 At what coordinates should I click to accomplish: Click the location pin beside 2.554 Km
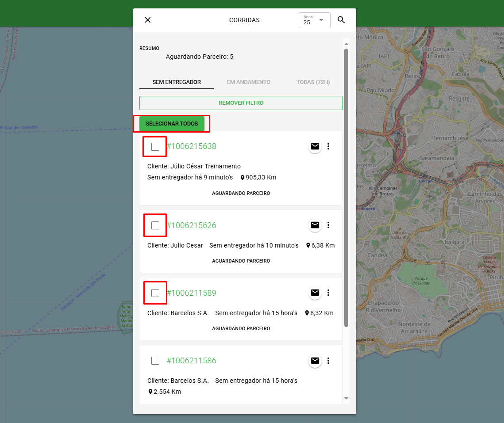tap(150, 392)
